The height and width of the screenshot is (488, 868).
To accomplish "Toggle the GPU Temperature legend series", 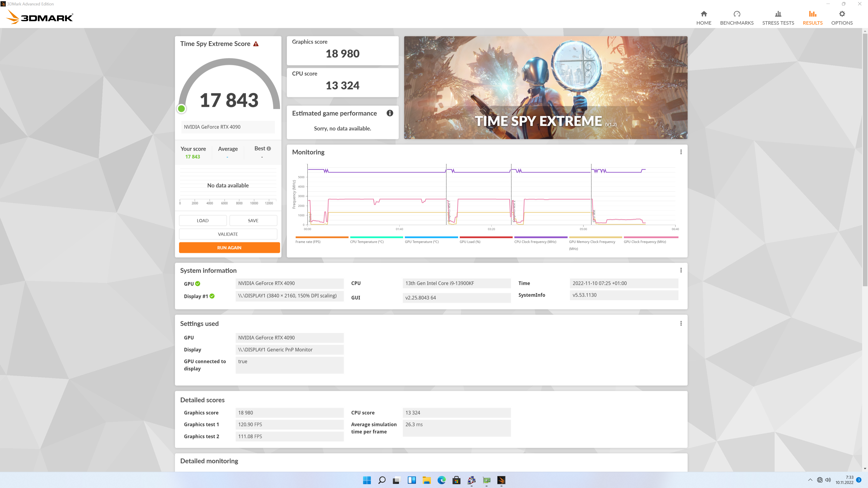I will tap(431, 240).
